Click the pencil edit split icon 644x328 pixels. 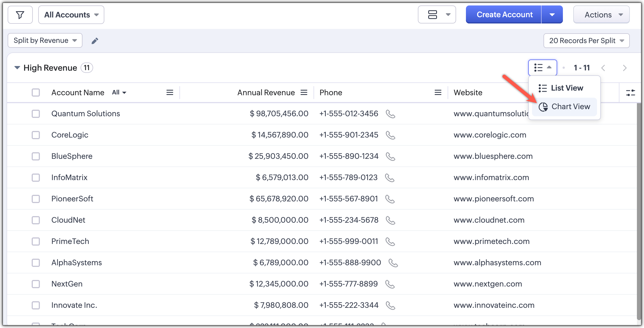tap(95, 41)
